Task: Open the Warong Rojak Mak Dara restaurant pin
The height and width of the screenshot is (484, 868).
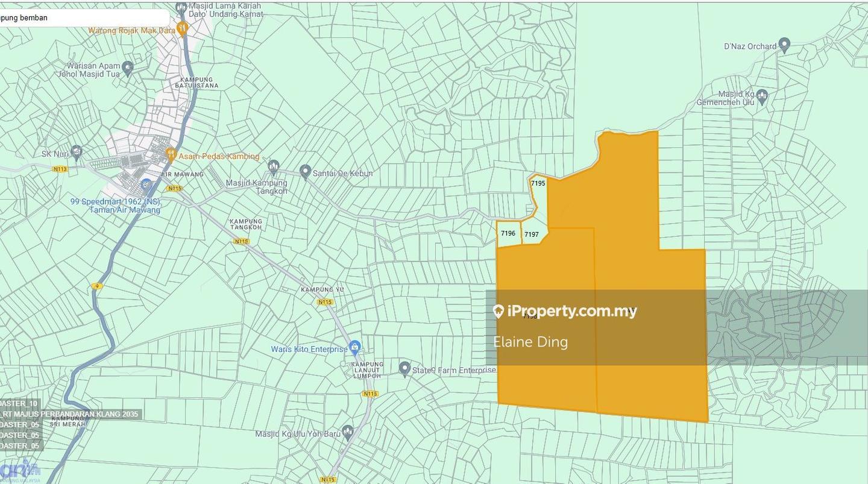Action: [183, 28]
